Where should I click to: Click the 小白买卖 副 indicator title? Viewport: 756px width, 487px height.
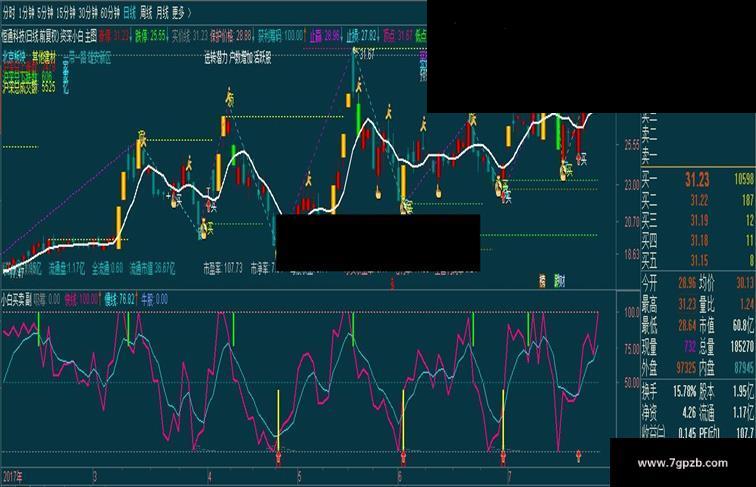(x=16, y=300)
